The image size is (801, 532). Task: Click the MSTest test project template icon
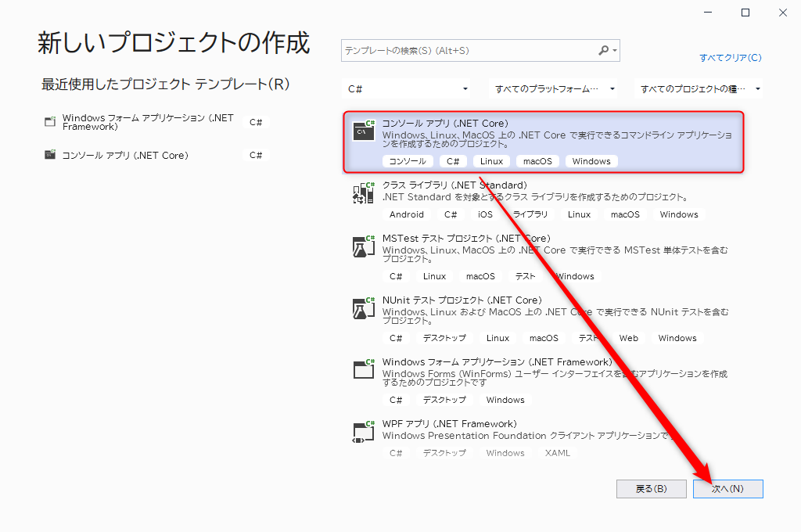[364, 246]
